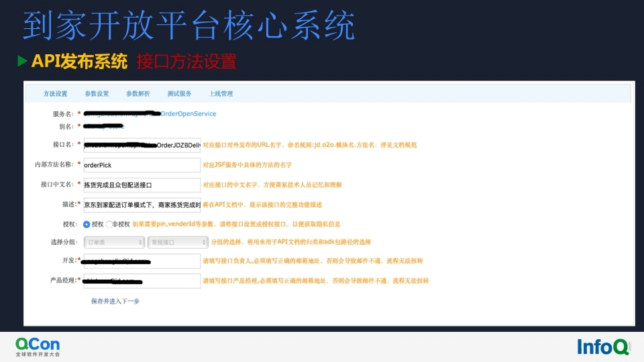The image size is (644, 362).
Task: Click the 服务名 label text
Action: coord(63,114)
